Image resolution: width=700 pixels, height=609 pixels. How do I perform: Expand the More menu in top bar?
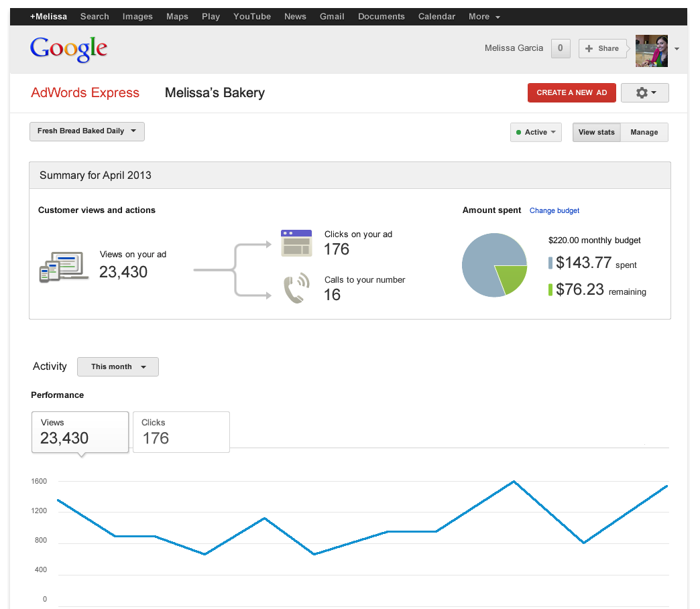point(484,17)
